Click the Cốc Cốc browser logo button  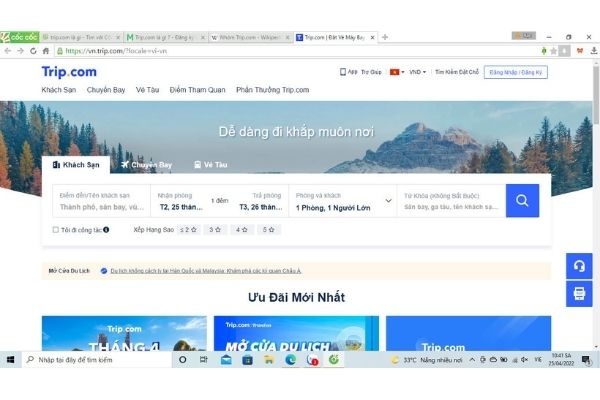[20, 37]
